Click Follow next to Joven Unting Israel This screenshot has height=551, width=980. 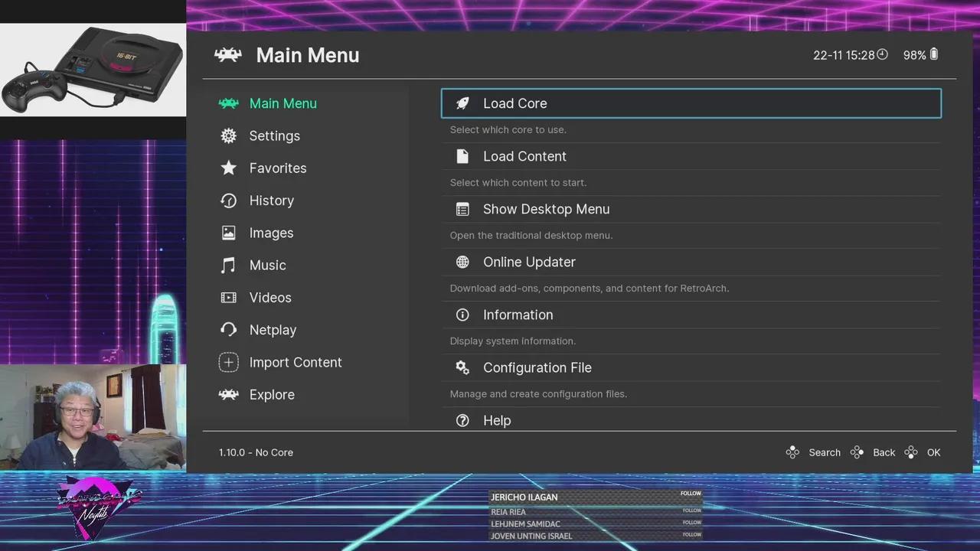(x=691, y=534)
